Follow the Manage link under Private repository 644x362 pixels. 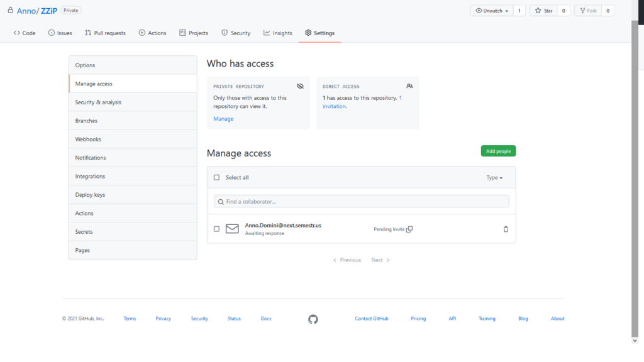point(223,119)
